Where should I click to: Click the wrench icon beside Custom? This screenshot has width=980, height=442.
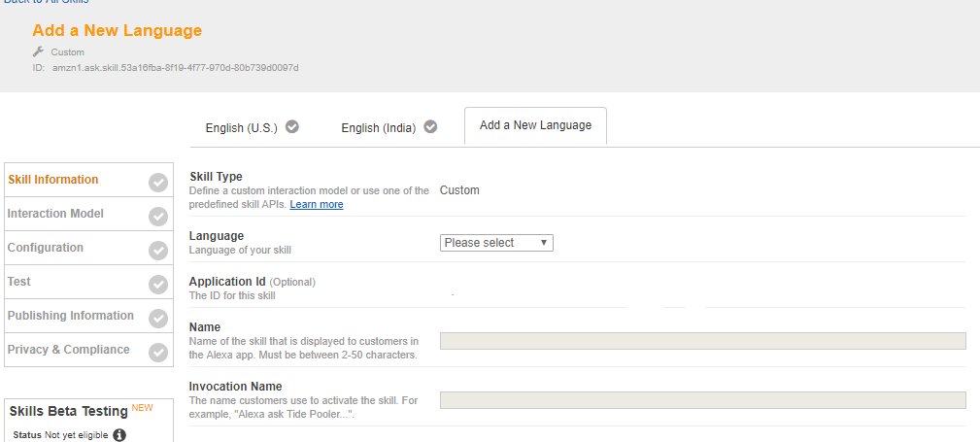[x=39, y=51]
